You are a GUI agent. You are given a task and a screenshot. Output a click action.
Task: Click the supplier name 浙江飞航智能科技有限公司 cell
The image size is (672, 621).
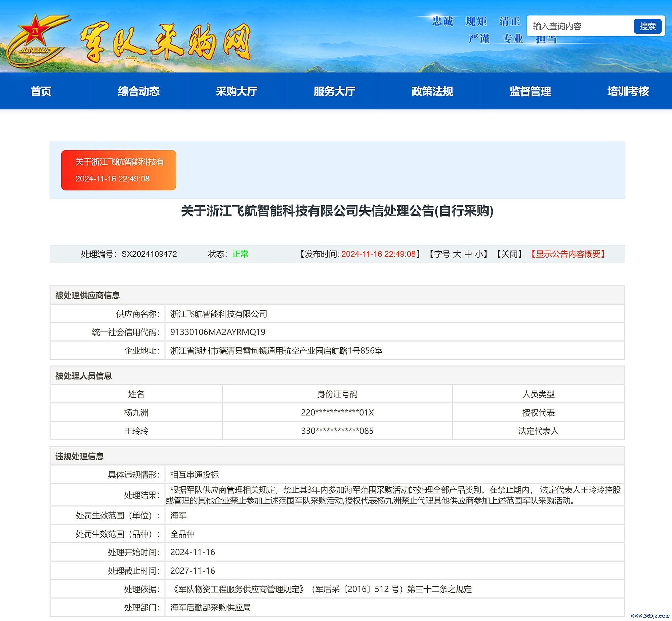[x=395, y=314]
